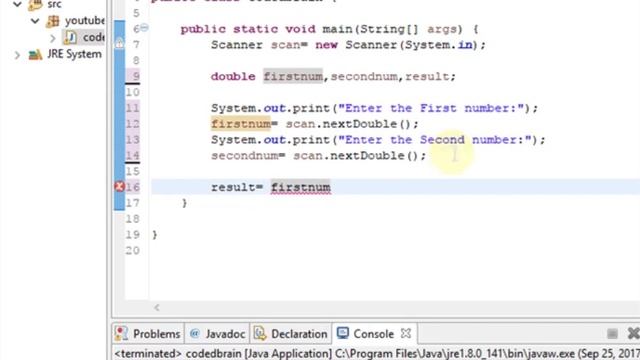Click the JRE System library icon
This screenshot has width=640, height=360.
coord(35,54)
